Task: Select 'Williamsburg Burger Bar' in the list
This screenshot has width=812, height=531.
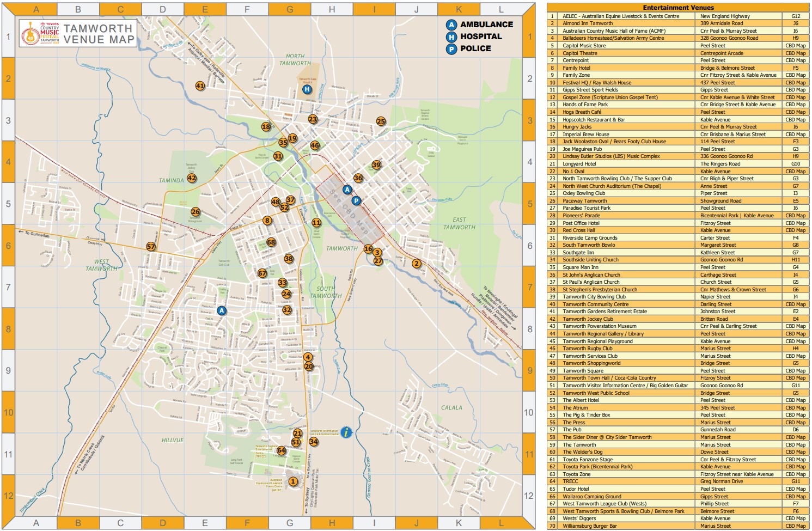Action: [590, 526]
